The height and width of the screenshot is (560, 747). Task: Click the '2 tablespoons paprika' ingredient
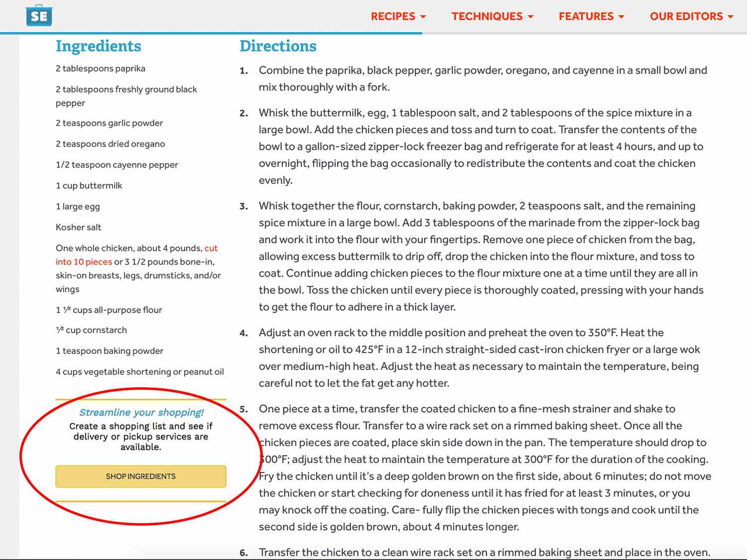click(101, 69)
